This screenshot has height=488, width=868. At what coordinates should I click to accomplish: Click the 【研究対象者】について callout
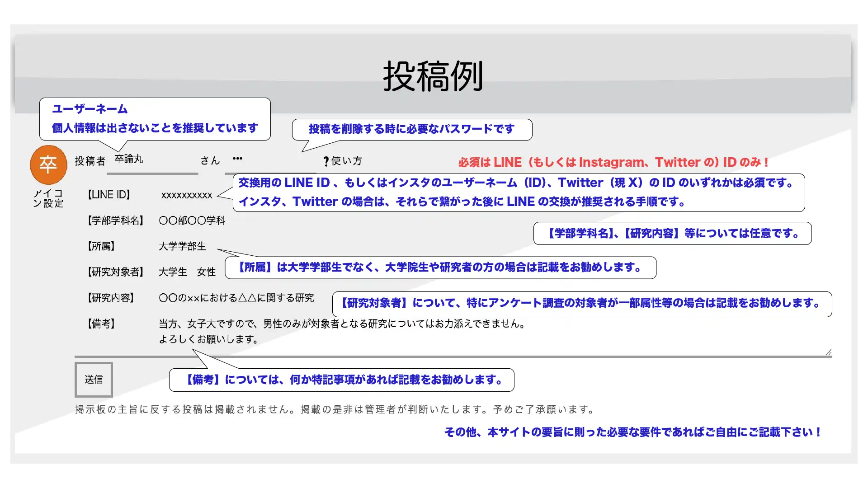coord(582,303)
